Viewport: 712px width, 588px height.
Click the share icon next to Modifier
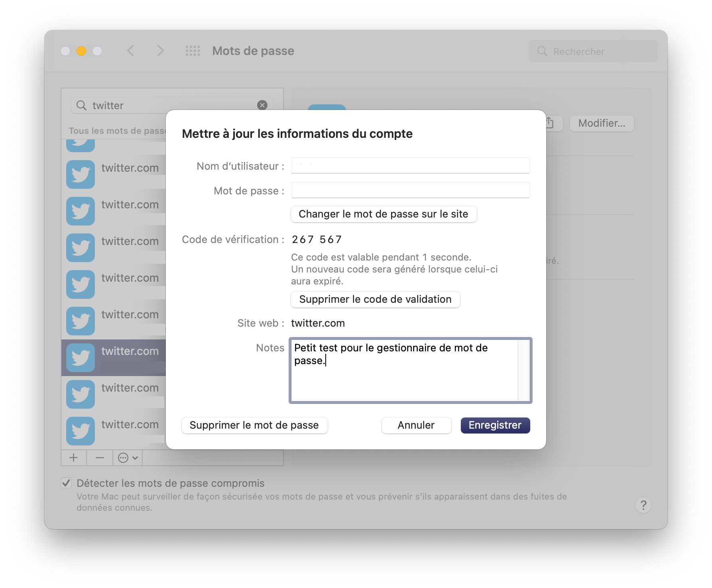pyautogui.click(x=550, y=123)
